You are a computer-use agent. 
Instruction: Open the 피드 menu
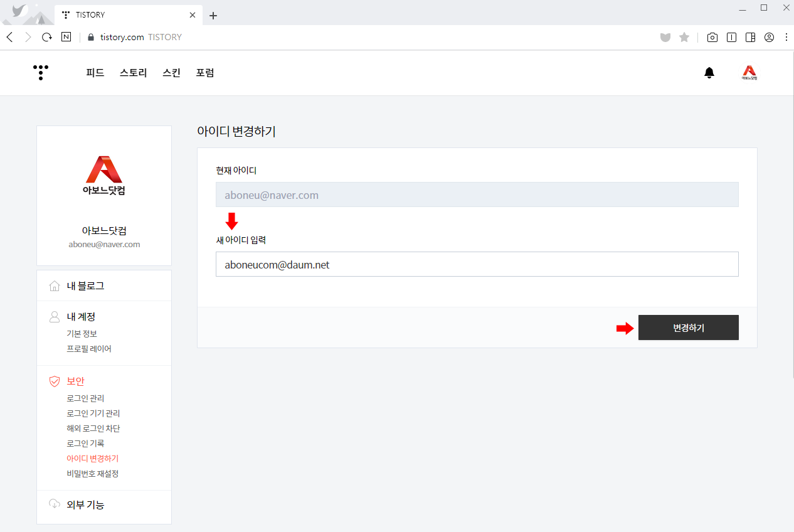click(95, 73)
